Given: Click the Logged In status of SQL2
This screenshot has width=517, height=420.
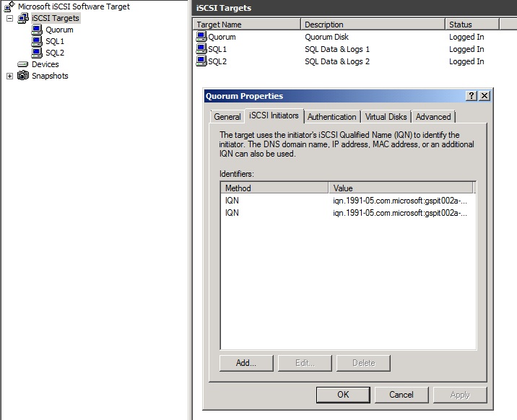Looking at the screenshot, I should pos(466,61).
